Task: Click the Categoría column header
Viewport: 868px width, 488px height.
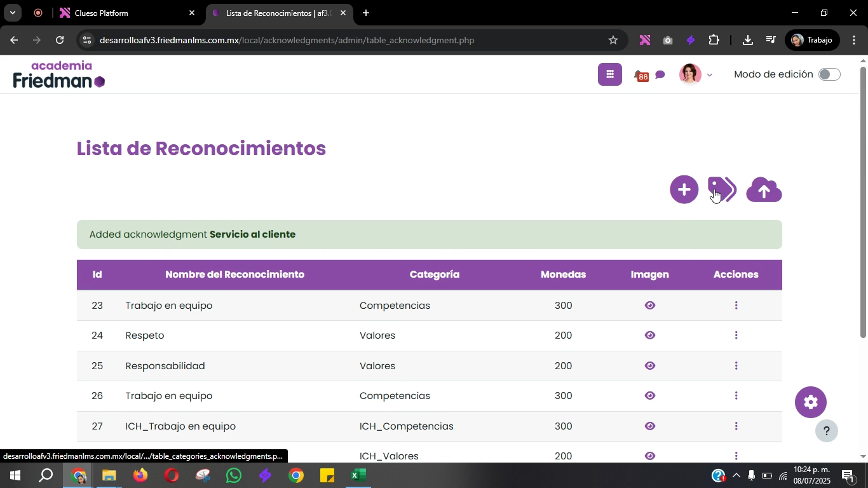Action: pos(435,274)
